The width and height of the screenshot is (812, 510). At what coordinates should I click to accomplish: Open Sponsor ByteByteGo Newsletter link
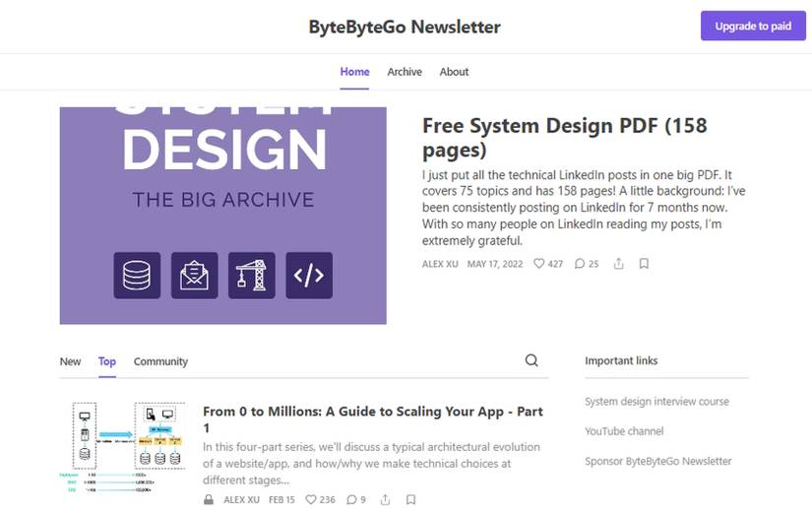click(658, 461)
